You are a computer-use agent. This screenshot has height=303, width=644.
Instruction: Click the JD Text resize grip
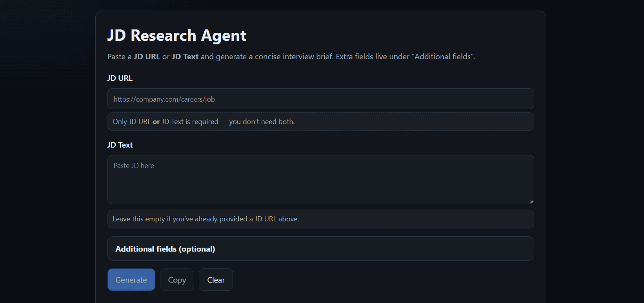point(531,201)
